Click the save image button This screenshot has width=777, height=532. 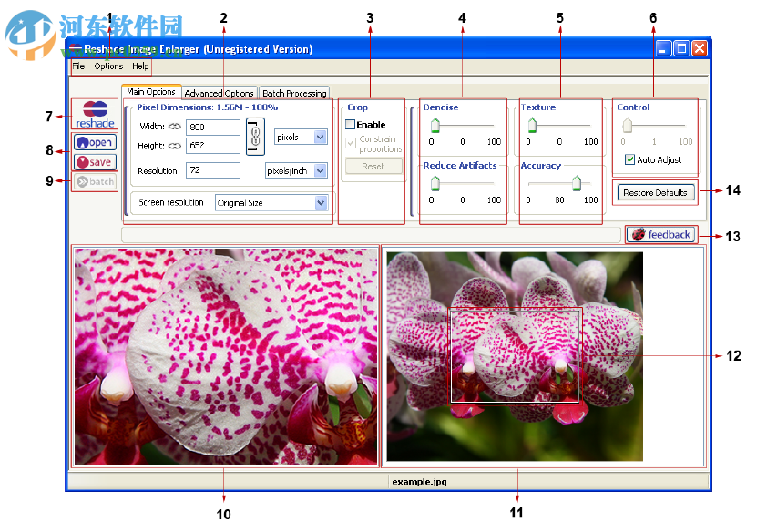(x=95, y=162)
